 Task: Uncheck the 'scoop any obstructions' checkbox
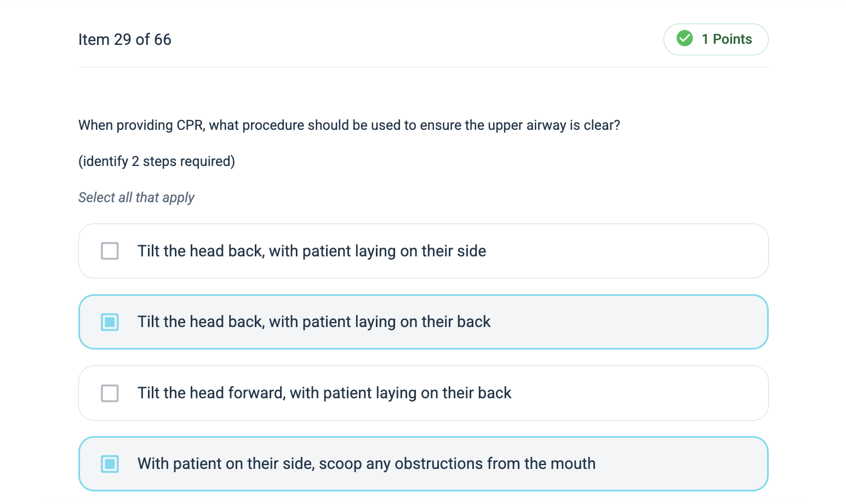(x=110, y=463)
